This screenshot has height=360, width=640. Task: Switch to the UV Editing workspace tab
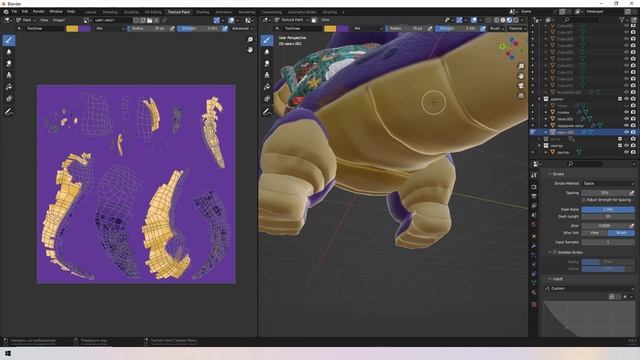click(x=153, y=12)
